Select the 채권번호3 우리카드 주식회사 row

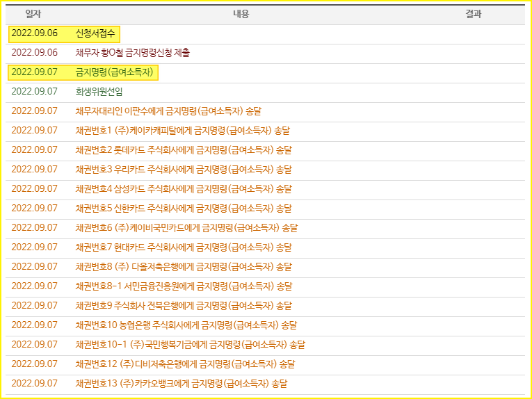coord(266,170)
